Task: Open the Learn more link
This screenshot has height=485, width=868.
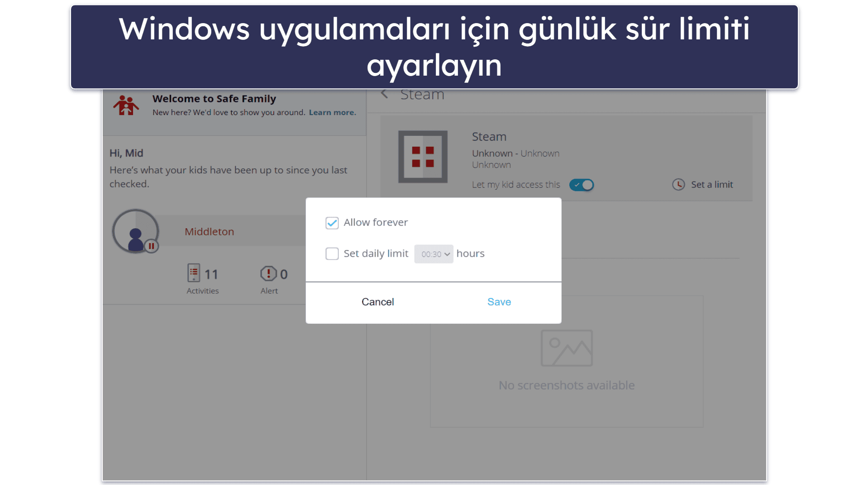Action: (332, 113)
